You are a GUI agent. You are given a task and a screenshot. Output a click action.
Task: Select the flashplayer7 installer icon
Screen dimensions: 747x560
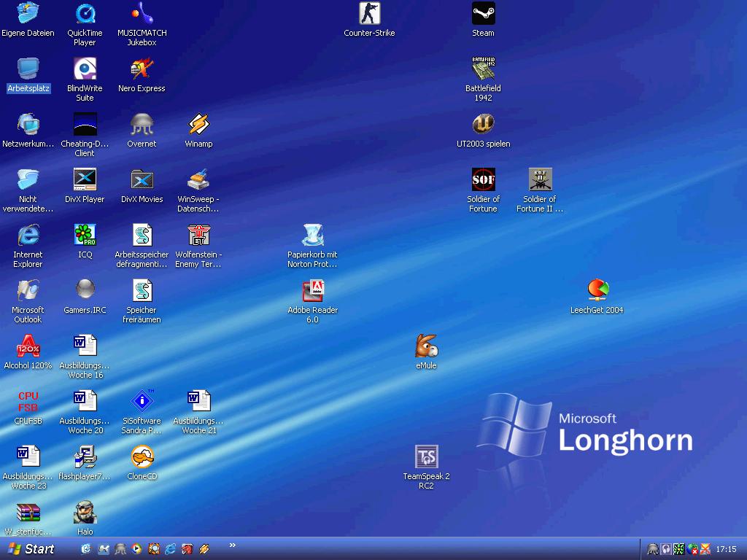point(85,456)
